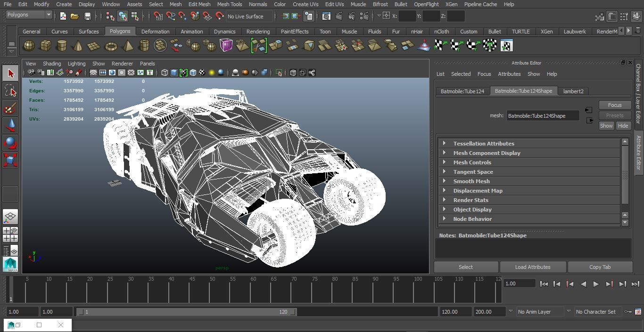This screenshot has width=644, height=332.
Task: Click the purple cube shelf icon
Action: tap(226, 46)
